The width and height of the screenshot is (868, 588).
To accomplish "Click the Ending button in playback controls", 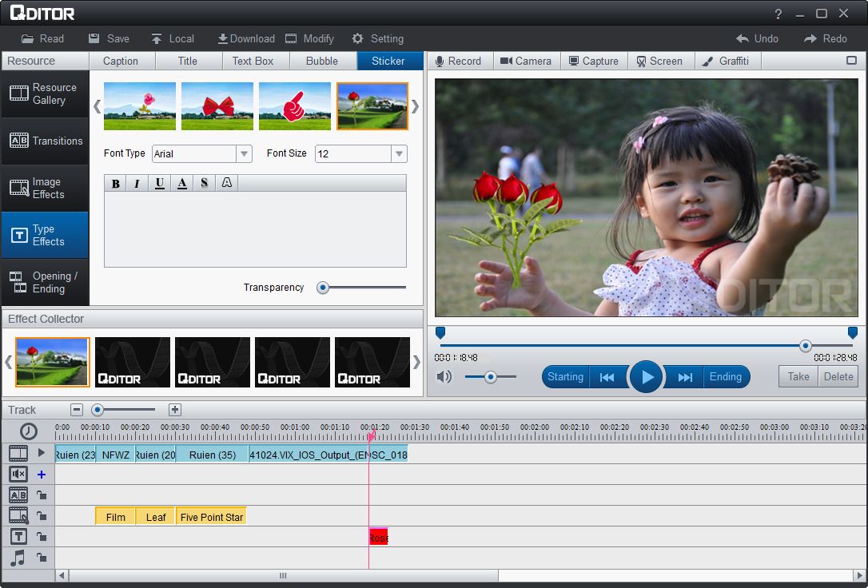I will [726, 376].
